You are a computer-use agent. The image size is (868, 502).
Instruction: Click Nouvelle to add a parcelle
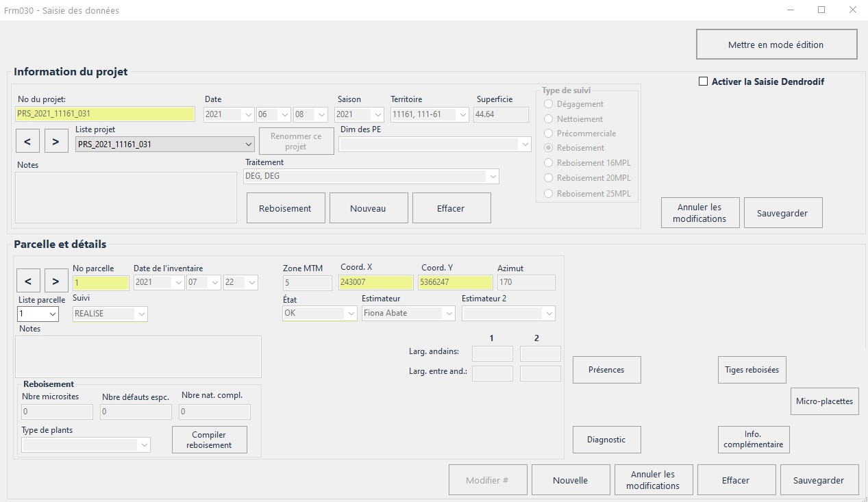pyautogui.click(x=570, y=480)
